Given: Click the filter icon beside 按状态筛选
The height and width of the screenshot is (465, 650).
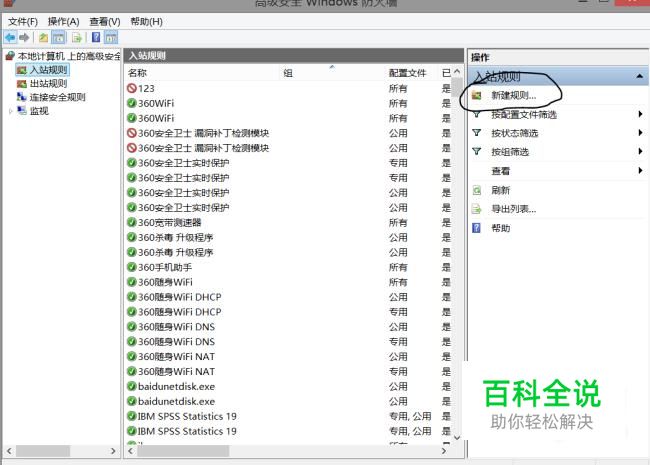Looking at the screenshot, I should click(x=477, y=133).
